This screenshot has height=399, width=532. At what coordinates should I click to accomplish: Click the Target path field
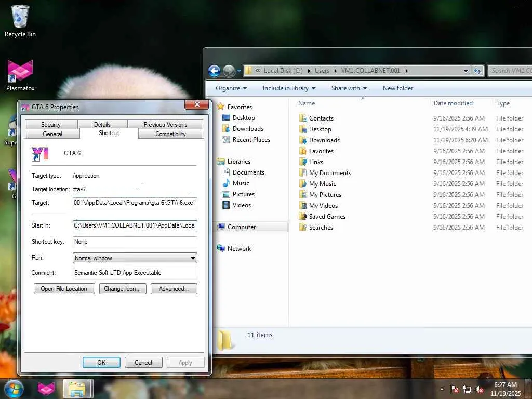(x=135, y=203)
